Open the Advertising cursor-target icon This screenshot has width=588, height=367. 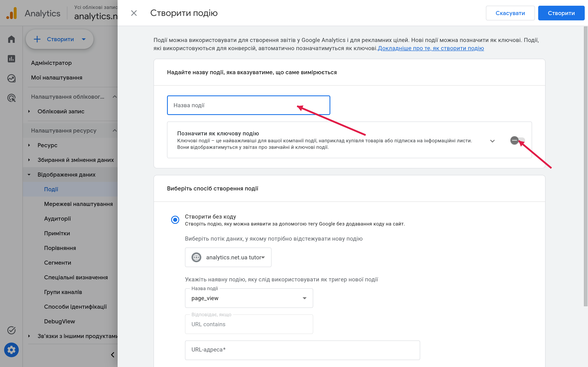pyautogui.click(x=11, y=98)
